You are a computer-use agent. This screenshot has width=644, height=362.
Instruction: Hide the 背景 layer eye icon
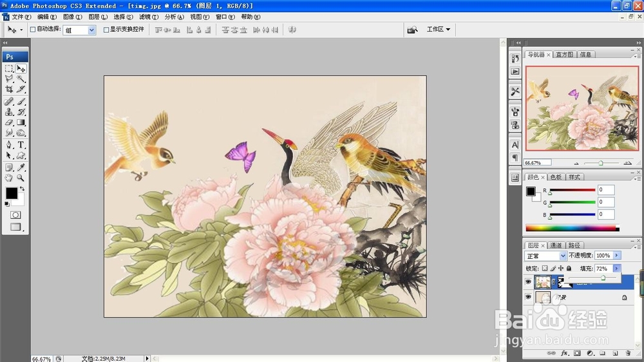(x=528, y=297)
